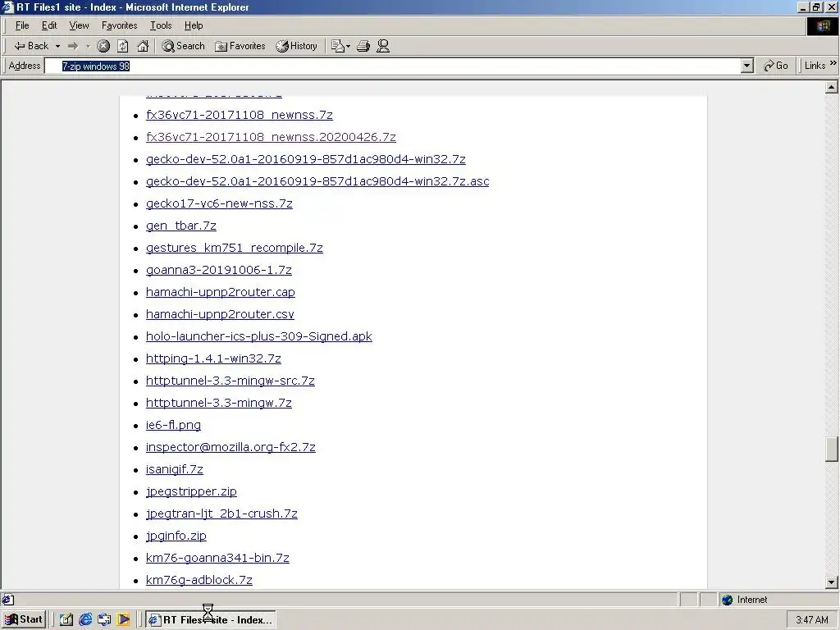Print the page with the printer icon
This screenshot has height=630, width=840.
click(363, 46)
